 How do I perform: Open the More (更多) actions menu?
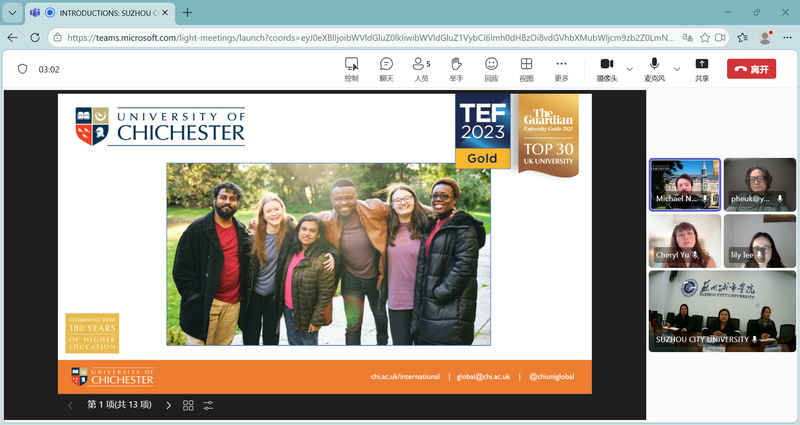(x=561, y=69)
